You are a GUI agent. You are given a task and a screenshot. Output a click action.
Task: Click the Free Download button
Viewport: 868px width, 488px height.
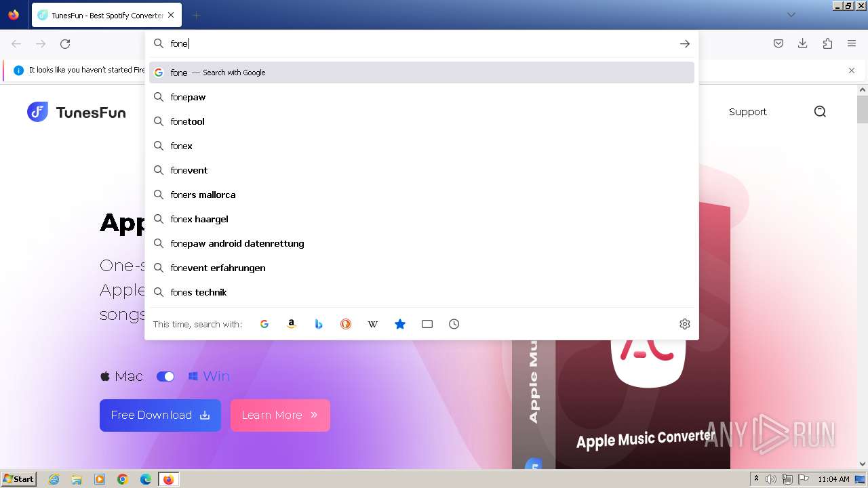pos(160,415)
